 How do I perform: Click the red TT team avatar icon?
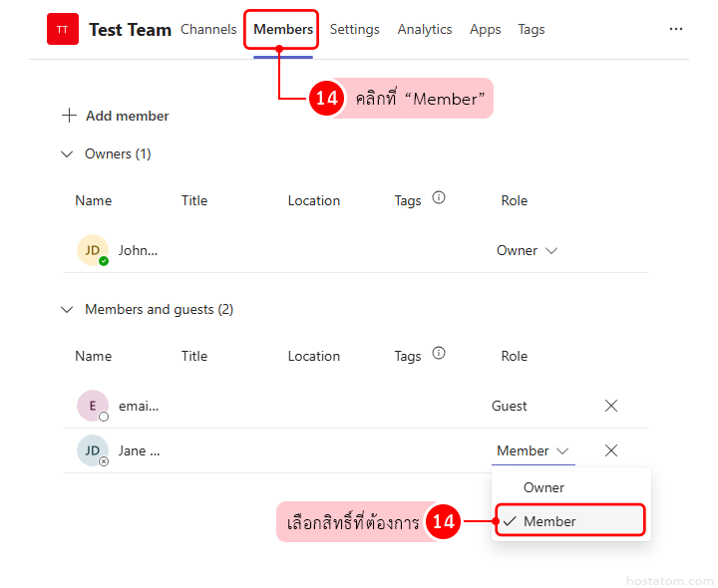pyautogui.click(x=63, y=30)
